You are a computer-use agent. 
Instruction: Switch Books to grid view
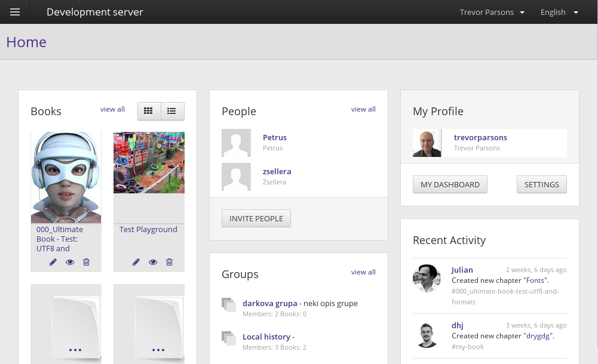pos(149,111)
